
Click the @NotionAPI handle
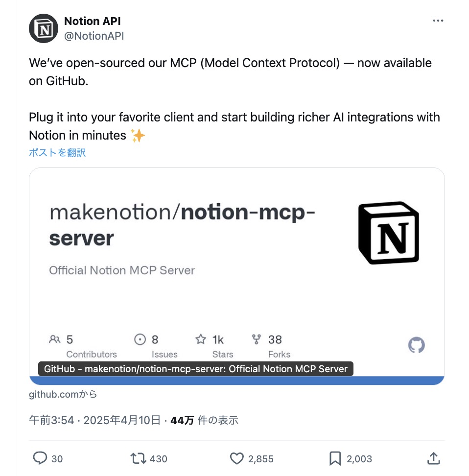(94, 36)
